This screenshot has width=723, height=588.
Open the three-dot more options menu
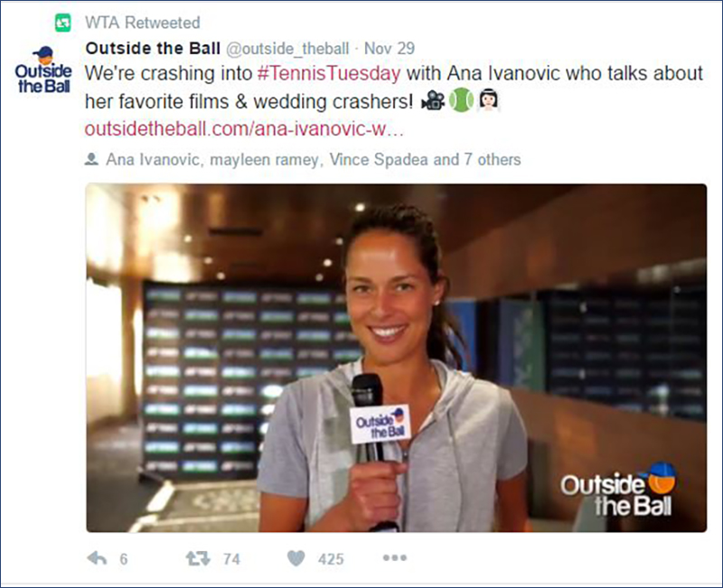395,557
